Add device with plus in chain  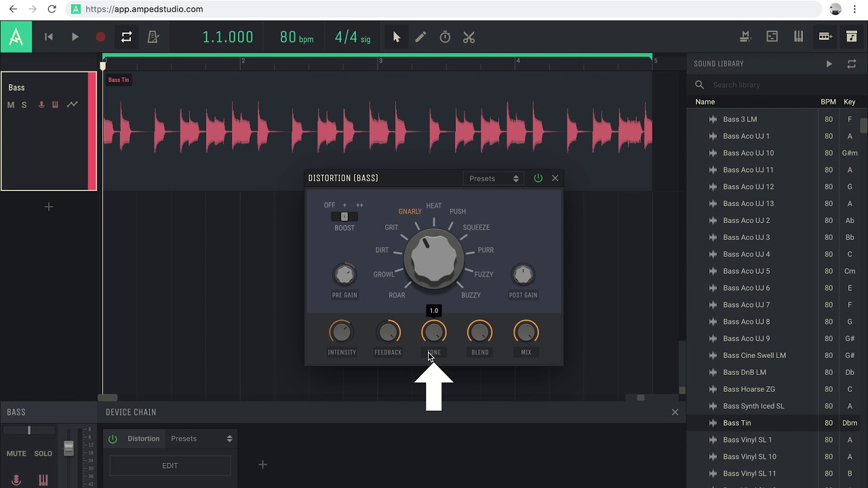[x=262, y=464]
